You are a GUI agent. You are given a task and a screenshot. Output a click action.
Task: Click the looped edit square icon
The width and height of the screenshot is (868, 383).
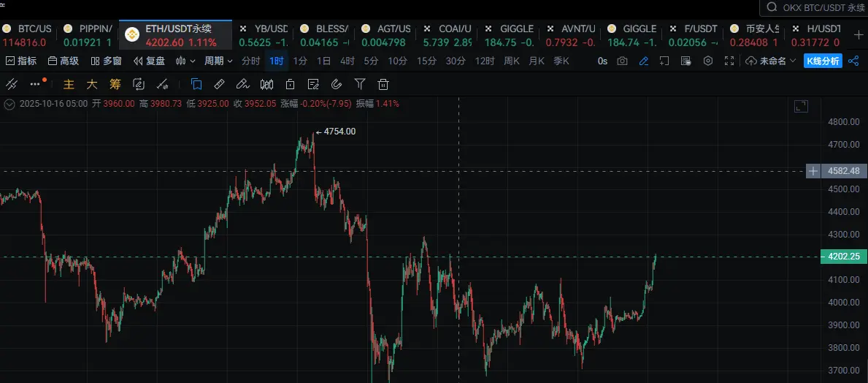139,84
